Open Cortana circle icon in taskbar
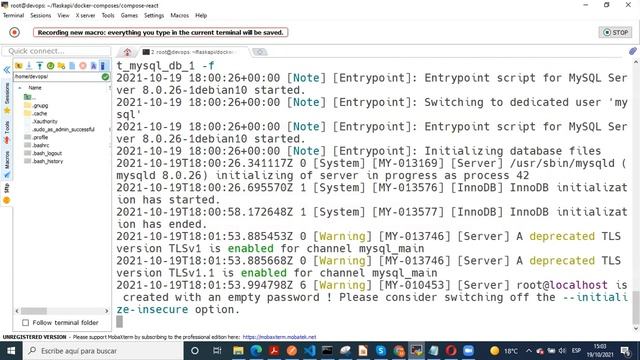 click(x=195, y=351)
